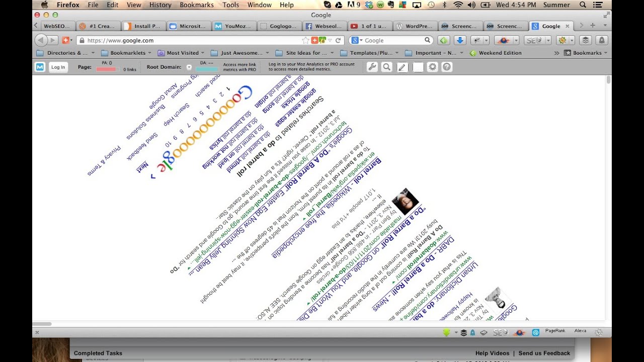Switch to the Install P... tab
This screenshot has width=644, height=362.
[143, 26]
